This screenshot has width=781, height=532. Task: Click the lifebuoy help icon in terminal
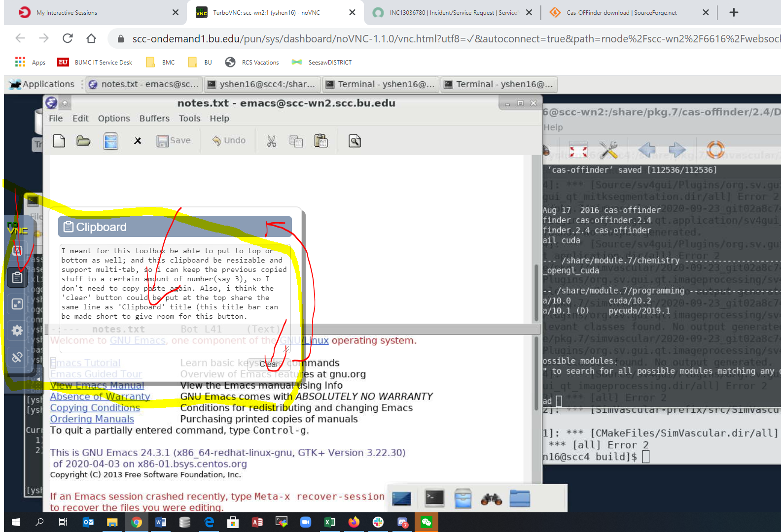click(x=715, y=150)
